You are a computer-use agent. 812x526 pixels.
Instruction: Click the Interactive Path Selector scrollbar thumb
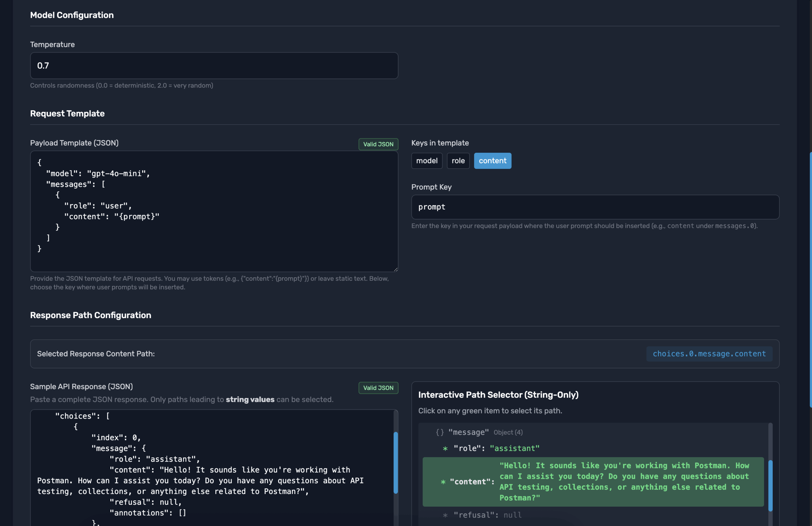click(x=770, y=485)
